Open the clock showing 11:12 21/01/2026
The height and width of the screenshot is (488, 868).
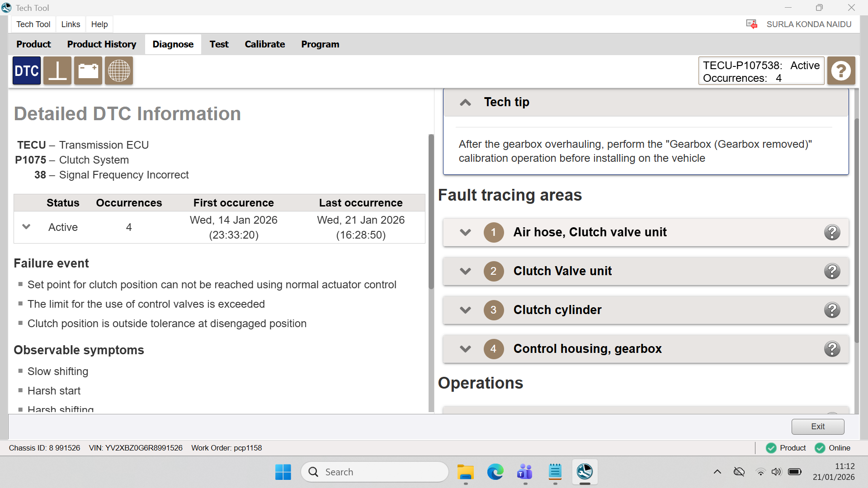(834, 472)
